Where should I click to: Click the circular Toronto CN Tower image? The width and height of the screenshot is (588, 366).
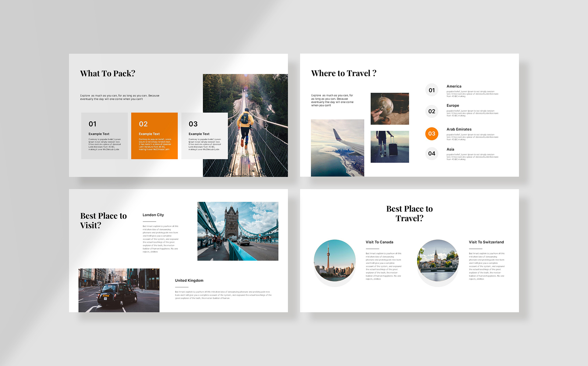click(x=335, y=260)
